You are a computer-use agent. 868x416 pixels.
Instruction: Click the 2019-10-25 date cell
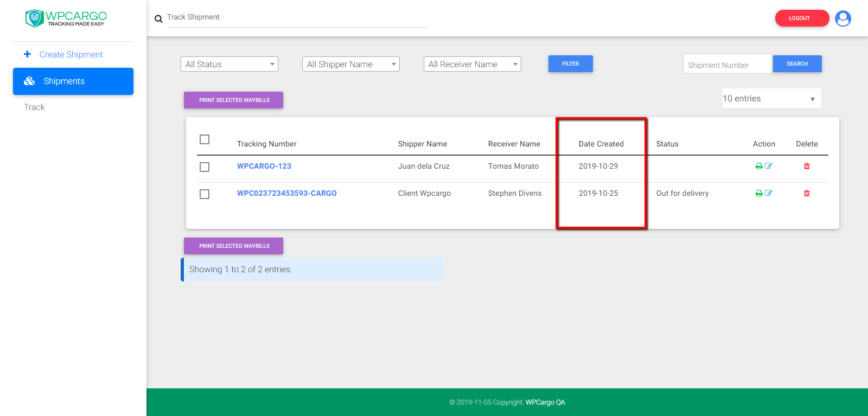point(598,193)
